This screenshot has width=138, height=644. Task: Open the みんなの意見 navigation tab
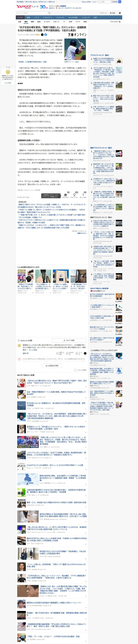(x=73, y=17)
